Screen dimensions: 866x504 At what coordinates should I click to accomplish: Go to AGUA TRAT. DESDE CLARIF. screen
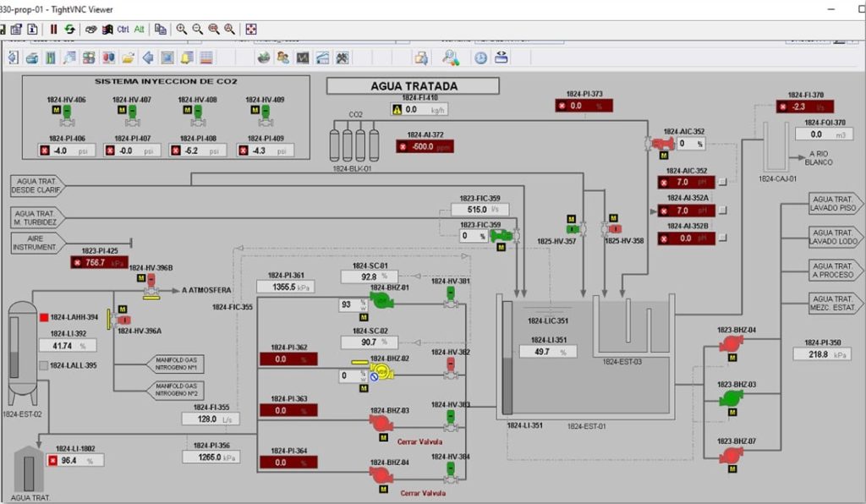point(37,185)
